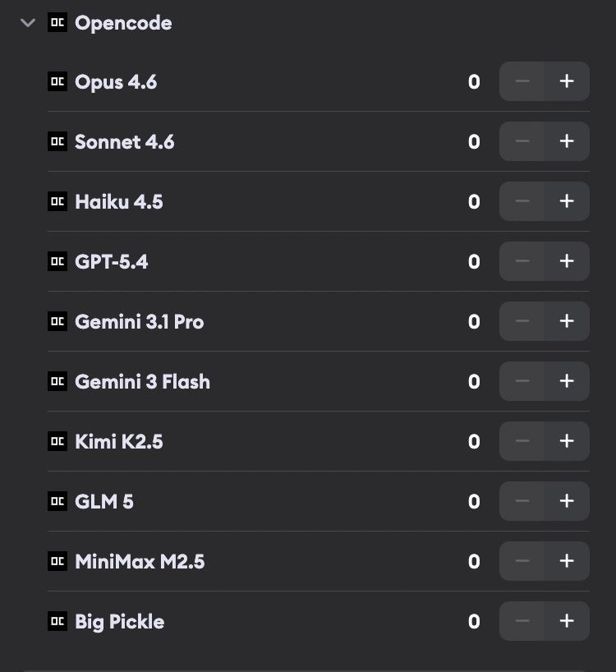This screenshot has width=616, height=672.
Task: Click the GPT-5.4 Opencode icon
Action: click(57, 261)
